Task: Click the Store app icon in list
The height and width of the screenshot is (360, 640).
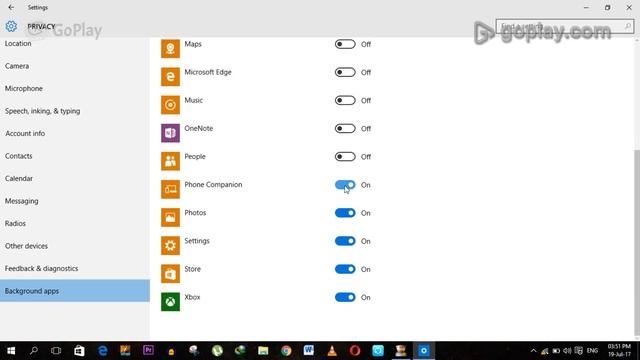Action: pyautogui.click(x=170, y=274)
